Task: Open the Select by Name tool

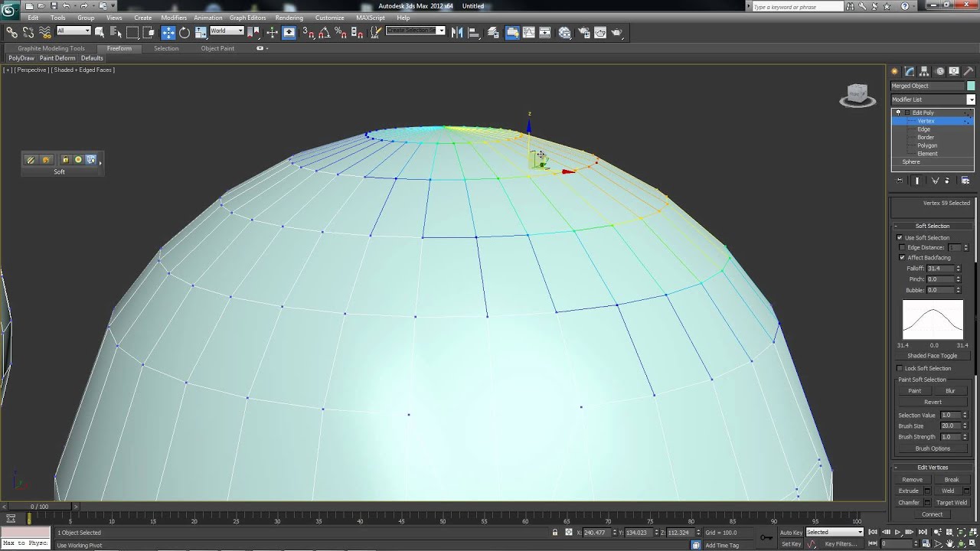Action: (116, 32)
